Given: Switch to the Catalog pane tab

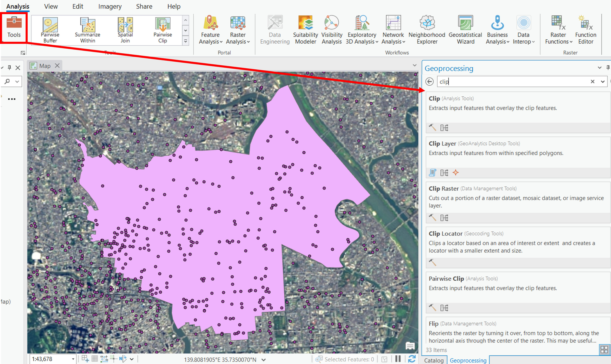Looking at the screenshot, I should click(434, 360).
